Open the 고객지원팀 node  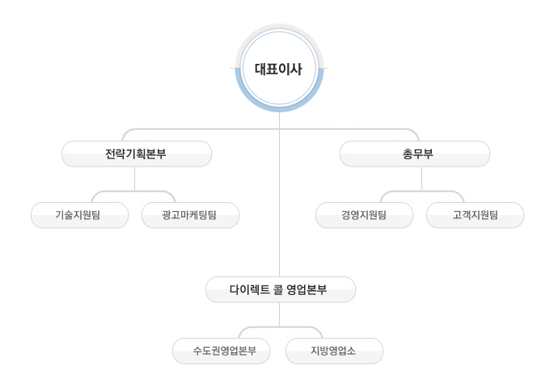pyautogui.click(x=475, y=215)
